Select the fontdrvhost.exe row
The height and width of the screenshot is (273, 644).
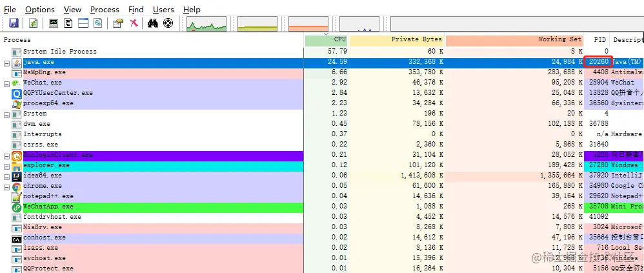(322, 217)
